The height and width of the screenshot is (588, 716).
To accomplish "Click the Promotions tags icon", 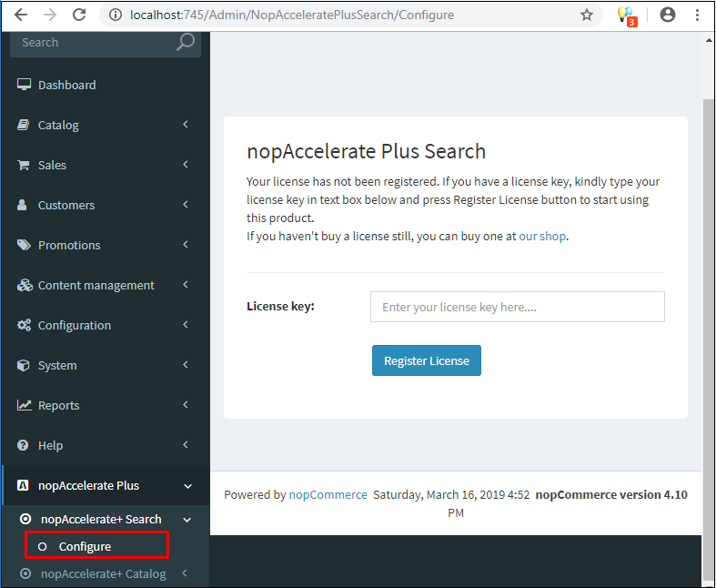I will (x=25, y=245).
